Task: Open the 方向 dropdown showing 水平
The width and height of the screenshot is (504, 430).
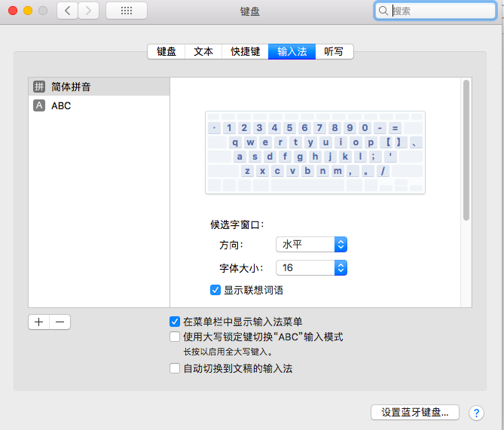Action: click(311, 245)
